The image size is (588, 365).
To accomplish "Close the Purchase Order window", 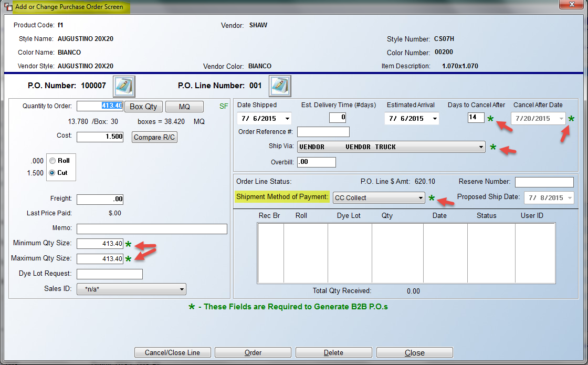I will point(572,4).
